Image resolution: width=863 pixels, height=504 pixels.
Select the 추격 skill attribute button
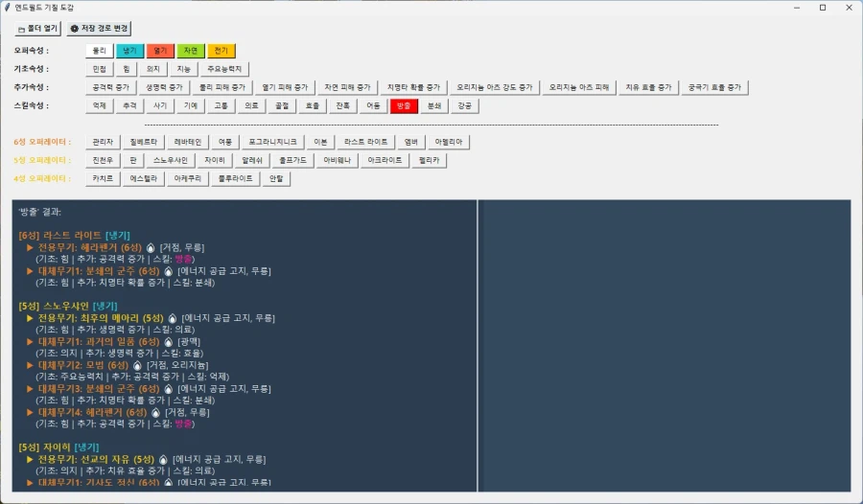point(129,105)
